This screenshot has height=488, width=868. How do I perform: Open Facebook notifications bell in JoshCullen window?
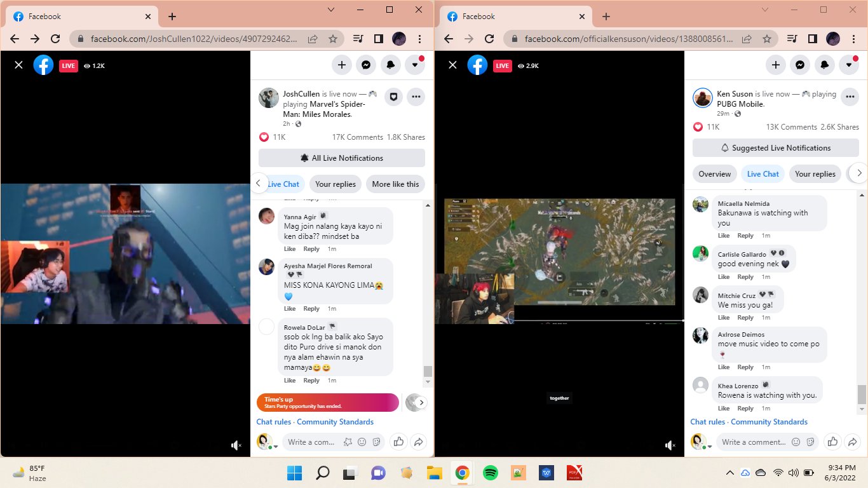(390, 64)
